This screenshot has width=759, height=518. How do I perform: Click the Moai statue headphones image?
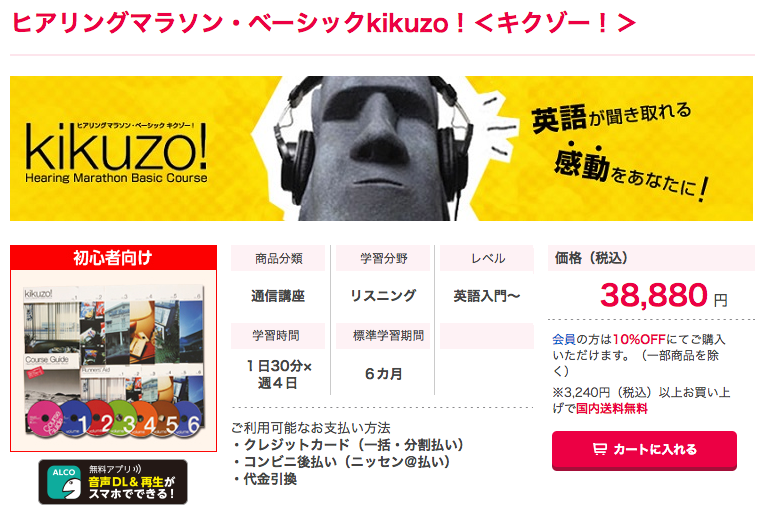[x=371, y=148]
